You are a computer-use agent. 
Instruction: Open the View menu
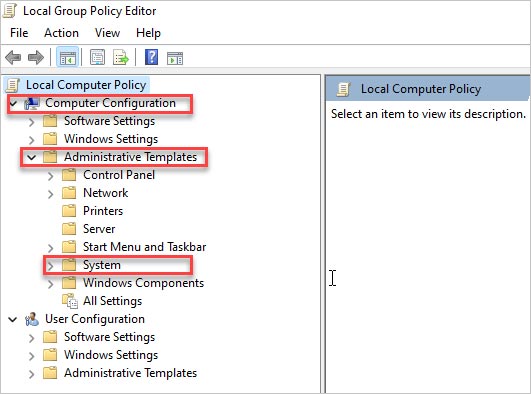coord(107,33)
